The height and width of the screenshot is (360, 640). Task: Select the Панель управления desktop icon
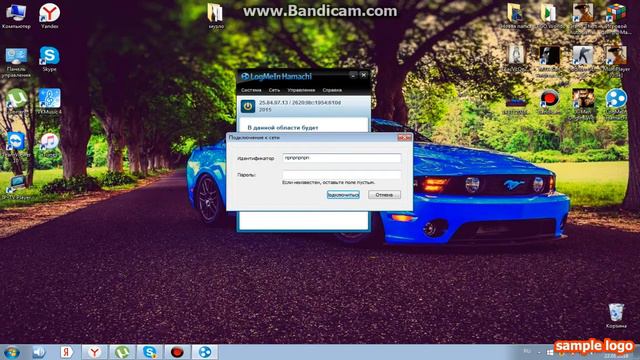coord(16,62)
